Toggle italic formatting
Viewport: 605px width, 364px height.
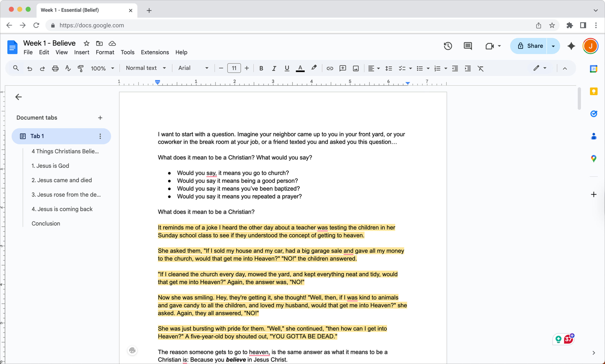(274, 68)
